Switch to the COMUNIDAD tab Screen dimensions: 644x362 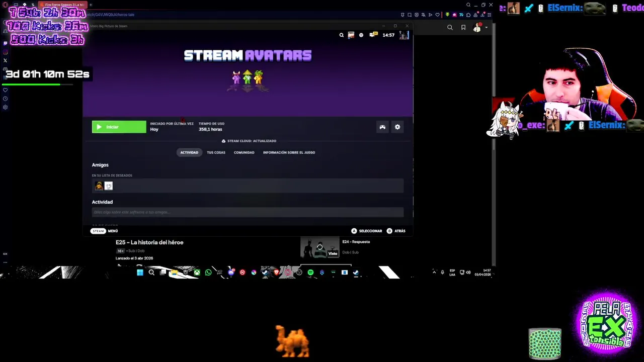(244, 152)
